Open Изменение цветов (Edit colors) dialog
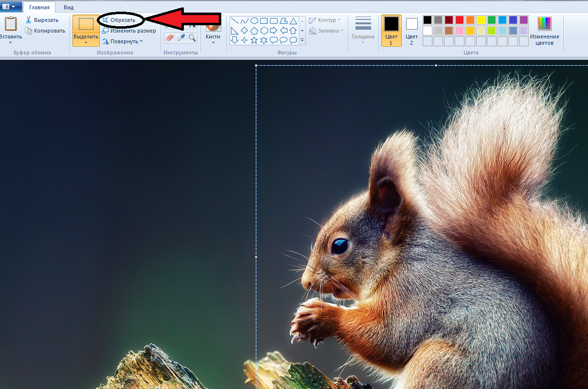 (x=544, y=31)
